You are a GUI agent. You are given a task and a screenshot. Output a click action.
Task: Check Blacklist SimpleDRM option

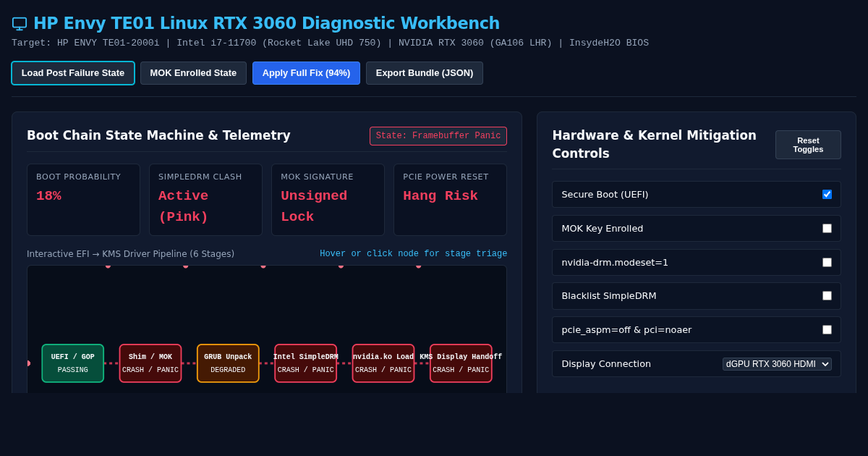[827, 295]
